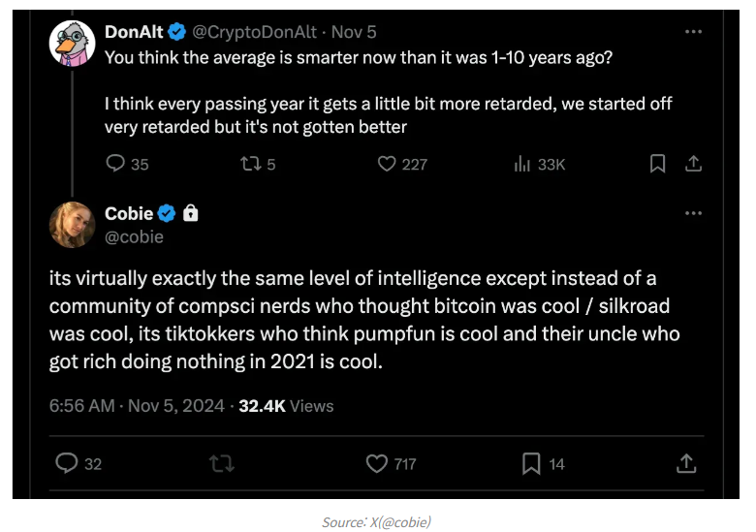Open @CryptoDonAlt handle link
The width and height of the screenshot is (756, 532).
pos(255,31)
